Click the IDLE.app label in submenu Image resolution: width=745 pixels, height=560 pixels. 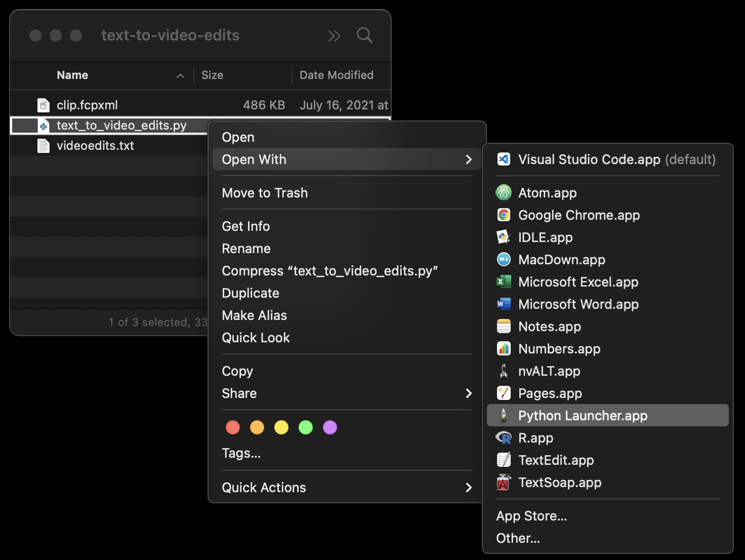(546, 237)
